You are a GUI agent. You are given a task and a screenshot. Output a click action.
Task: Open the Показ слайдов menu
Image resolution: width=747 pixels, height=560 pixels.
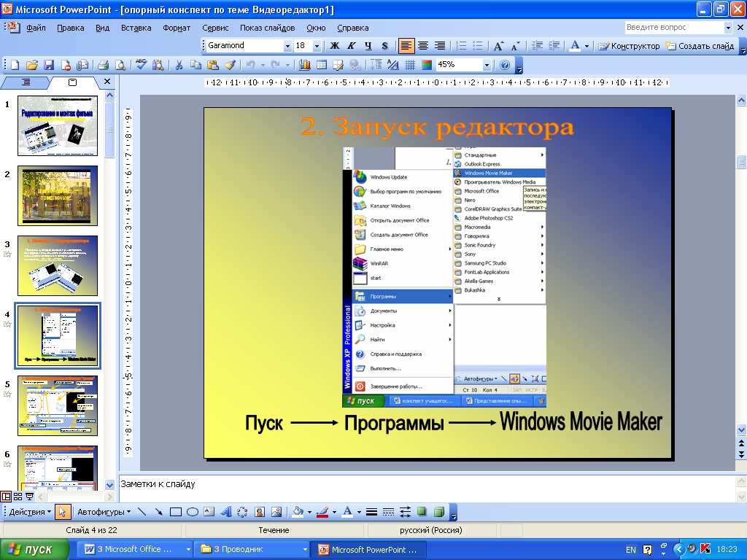pyautogui.click(x=267, y=28)
